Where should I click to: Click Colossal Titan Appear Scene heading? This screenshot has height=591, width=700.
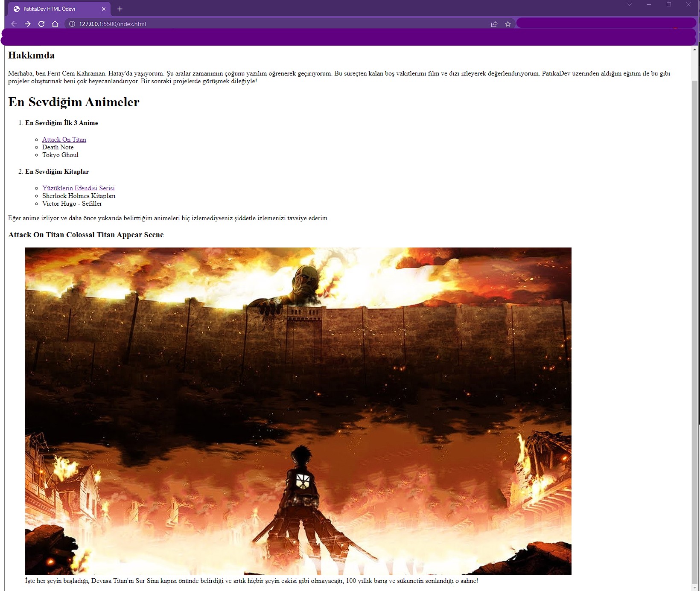click(86, 235)
